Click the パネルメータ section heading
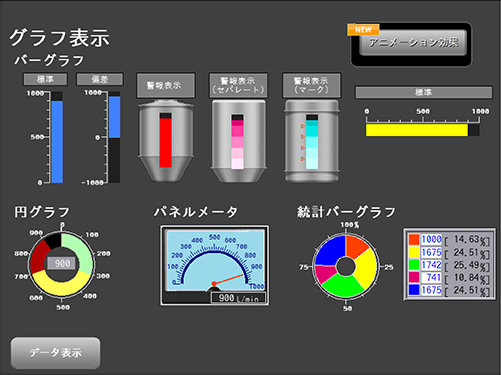The width and height of the screenshot is (501, 375). (x=196, y=212)
